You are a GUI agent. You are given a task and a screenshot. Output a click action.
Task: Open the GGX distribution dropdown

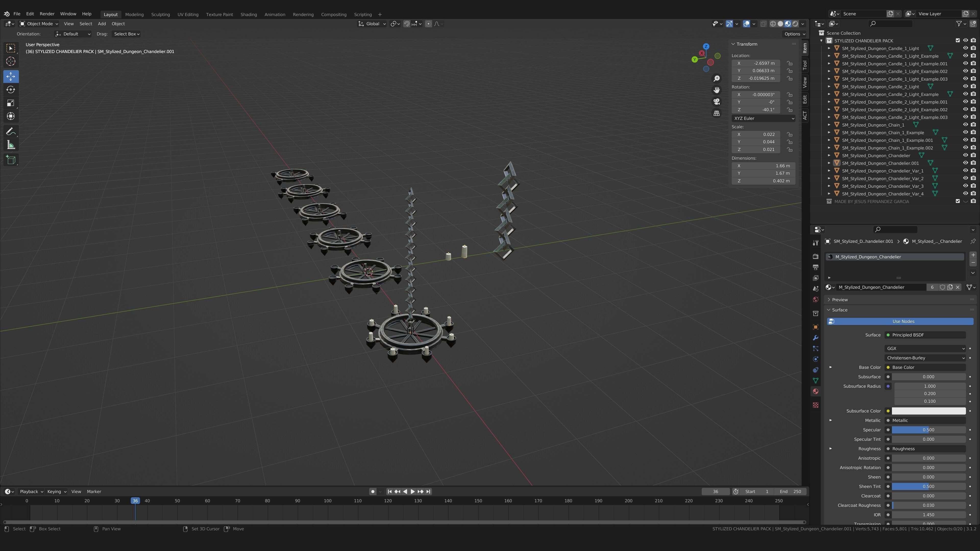click(924, 348)
